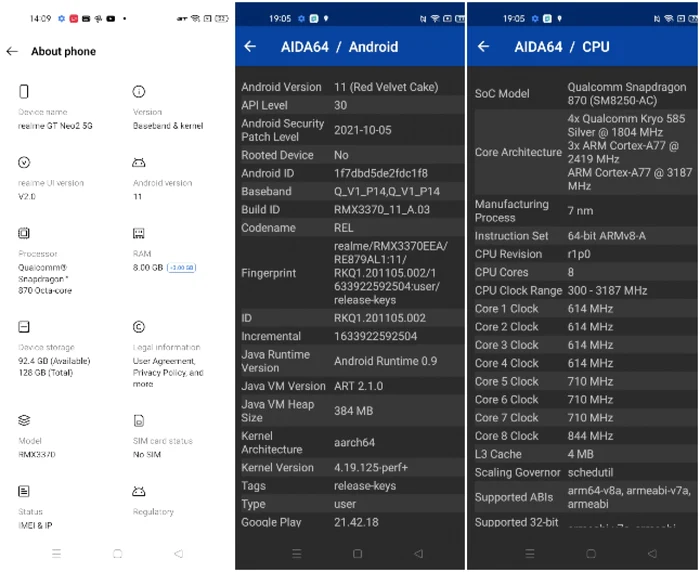
Task: Tap the SoC Model row label
Action: 502,94
